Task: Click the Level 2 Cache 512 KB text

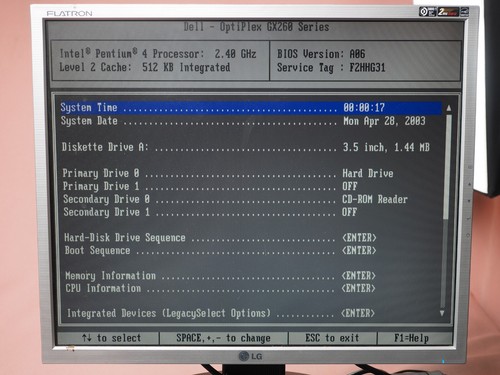Action: 145,67
